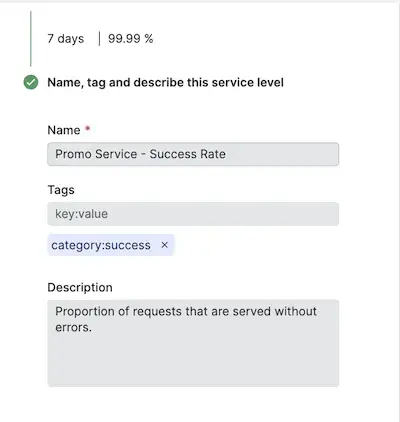Open the 'Name, tag and describe' step heading
Screen dimensions: 400x422
(x=165, y=82)
